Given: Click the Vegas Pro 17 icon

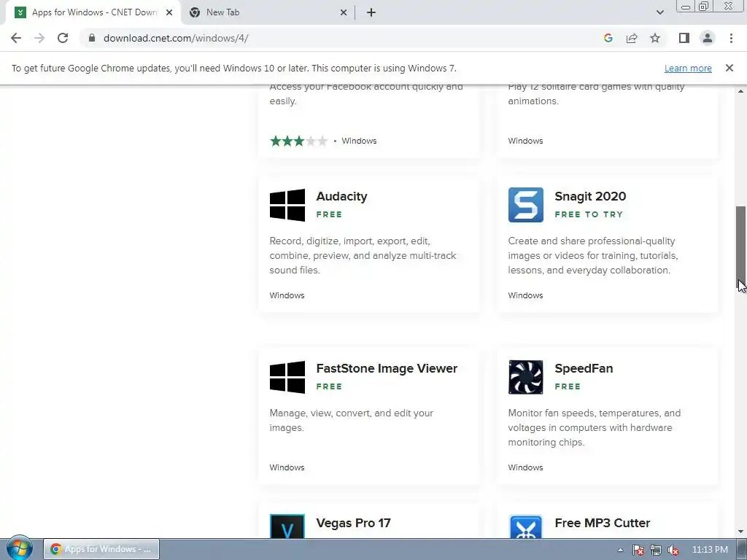Looking at the screenshot, I should click(x=287, y=526).
